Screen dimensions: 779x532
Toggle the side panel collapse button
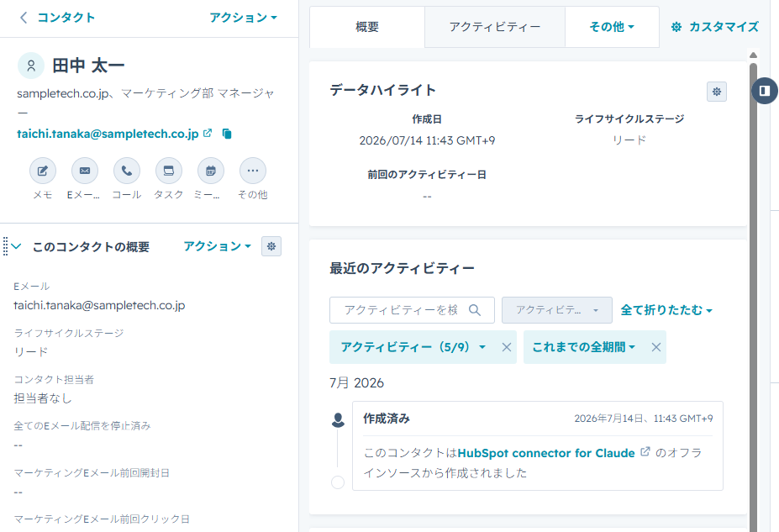765,91
